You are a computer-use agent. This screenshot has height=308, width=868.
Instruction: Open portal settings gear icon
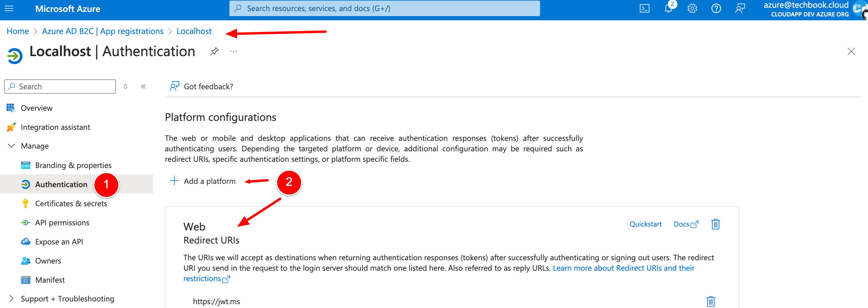(692, 8)
